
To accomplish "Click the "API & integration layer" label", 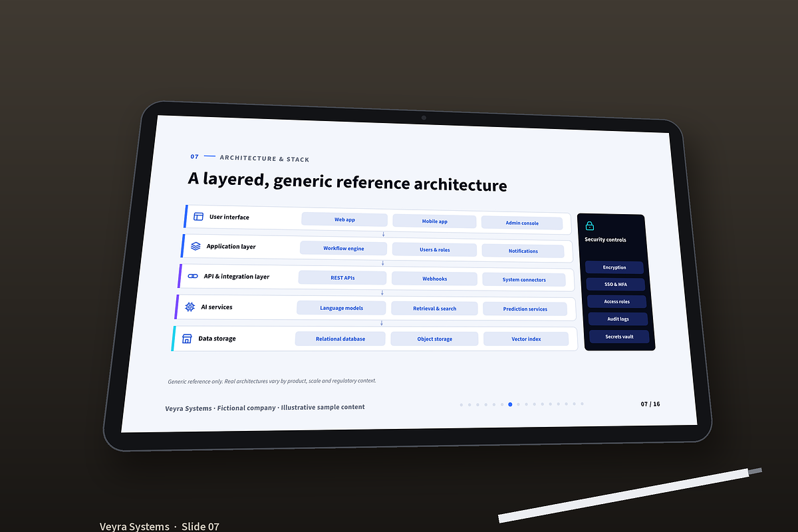I will coord(237,277).
